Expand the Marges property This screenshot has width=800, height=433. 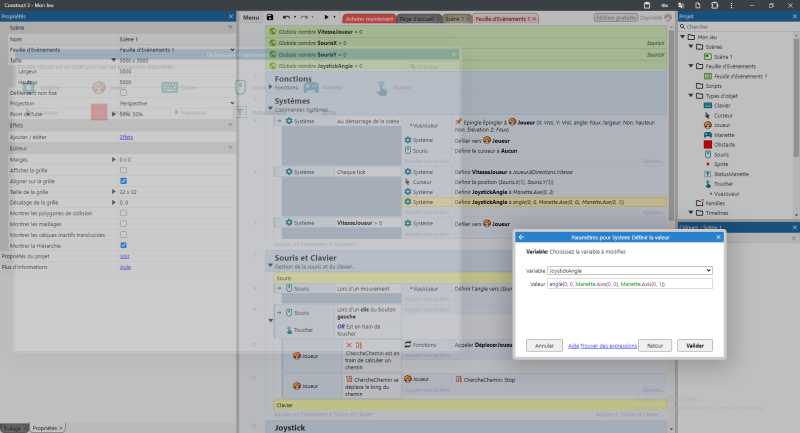tap(113, 160)
